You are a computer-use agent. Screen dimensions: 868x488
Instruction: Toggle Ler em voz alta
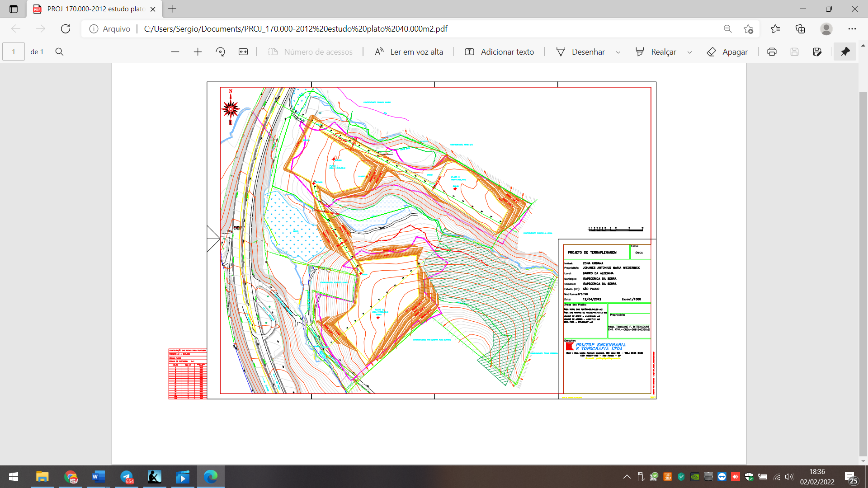409,52
